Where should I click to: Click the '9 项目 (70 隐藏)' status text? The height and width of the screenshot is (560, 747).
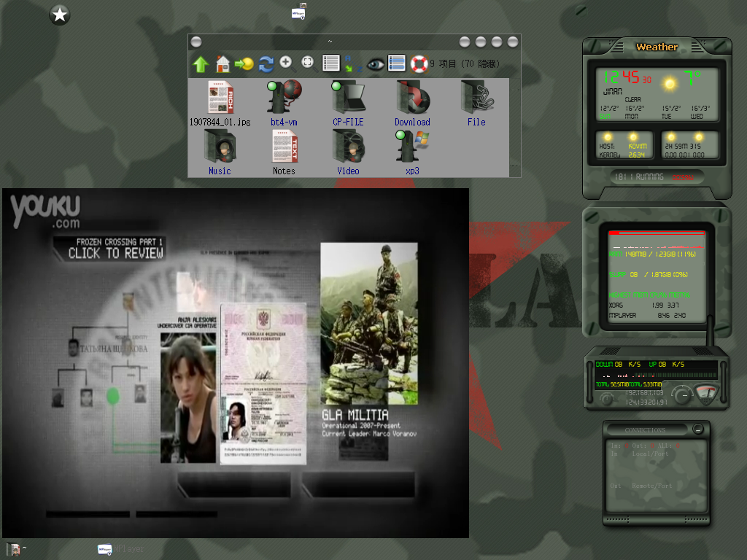pos(465,64)
